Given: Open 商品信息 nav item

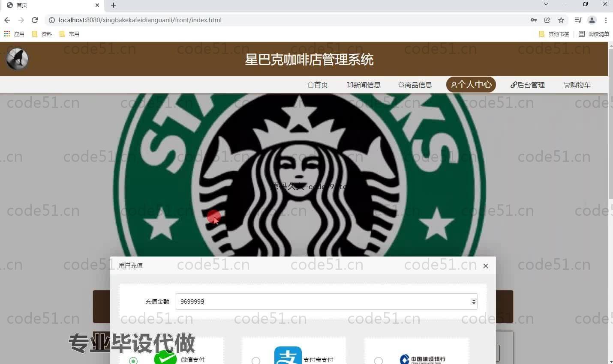Looking at the screenshot, I should (415, 85).
